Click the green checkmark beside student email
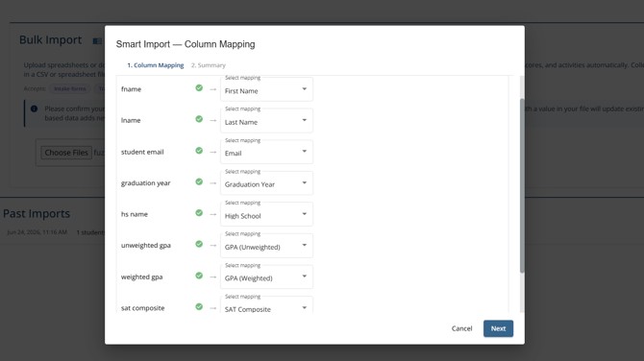Image resolution: width=644 pixels, height=361 pixels. point(199,151)
